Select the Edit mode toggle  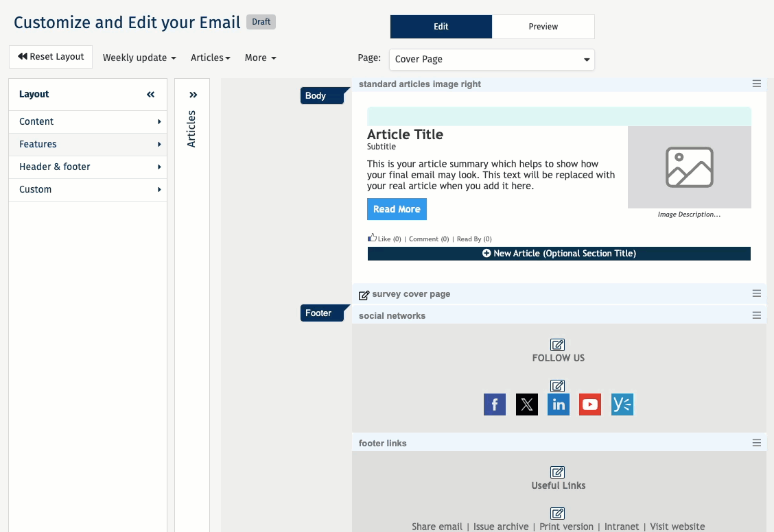click(x=441, y=27)
